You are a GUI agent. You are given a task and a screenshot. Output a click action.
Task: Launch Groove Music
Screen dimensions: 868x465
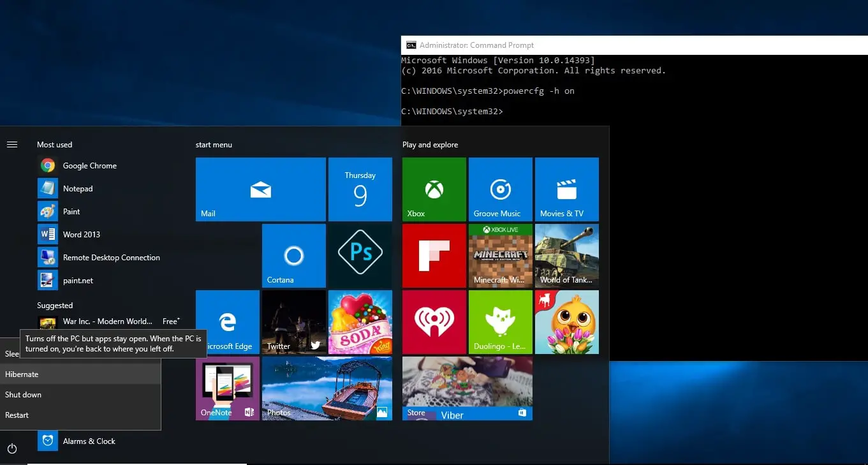coord(500,189)
